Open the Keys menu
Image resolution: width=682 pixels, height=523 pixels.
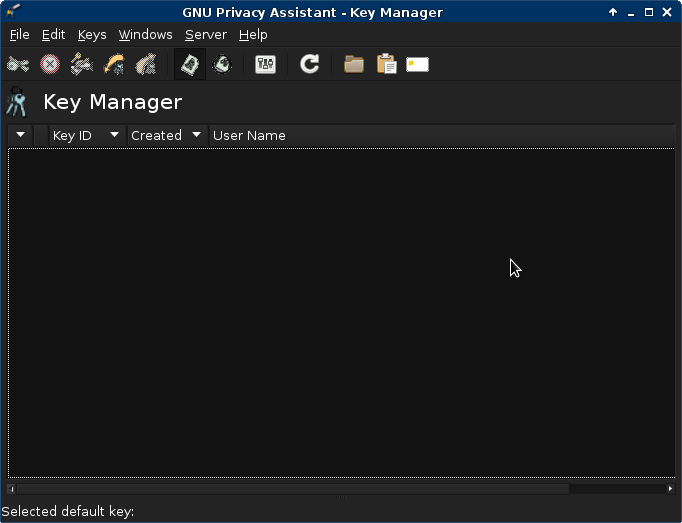pos(92,35)
